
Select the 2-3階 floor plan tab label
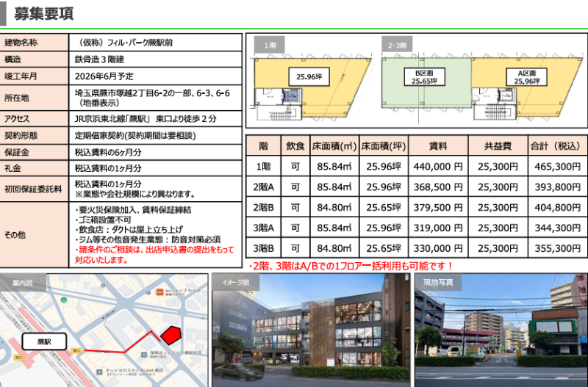395,46
